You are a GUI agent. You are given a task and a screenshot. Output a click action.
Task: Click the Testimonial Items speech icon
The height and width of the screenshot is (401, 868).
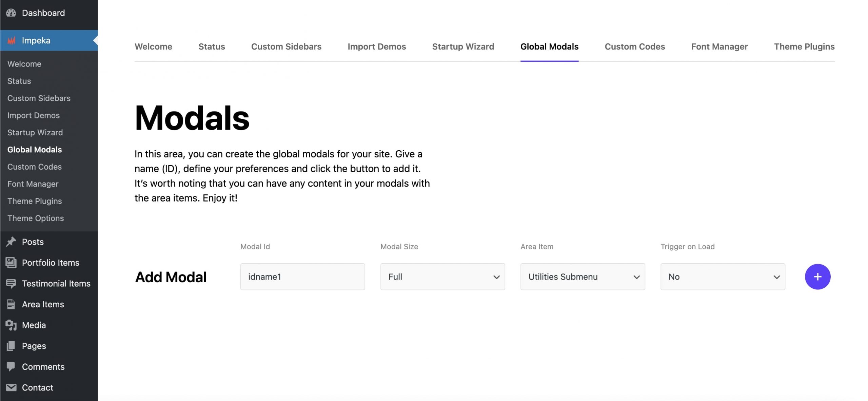coord(11,284)
